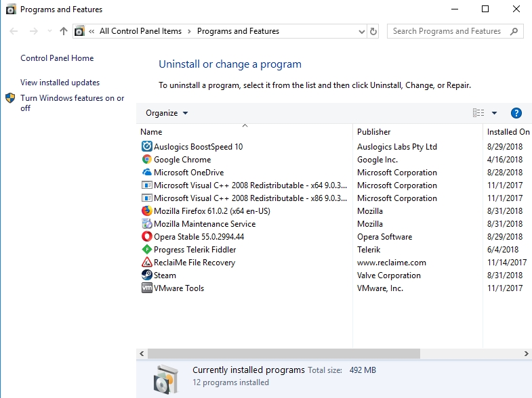532x398 pixels.
Task: Select the Mozilla Firefox program icon
Action: point(147,211)
